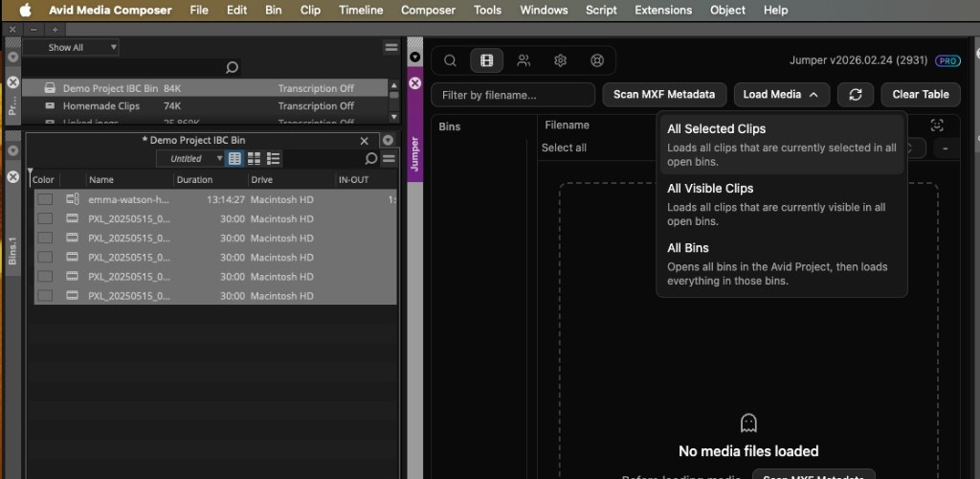Click the project list scroll-up arrow
The width and height of the screenshot is (980, 479).
coord(393,85)
